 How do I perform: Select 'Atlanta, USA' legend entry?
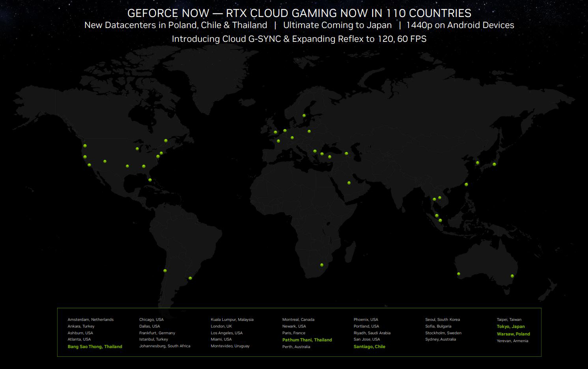pyautogui.click(x=79, y=339)
